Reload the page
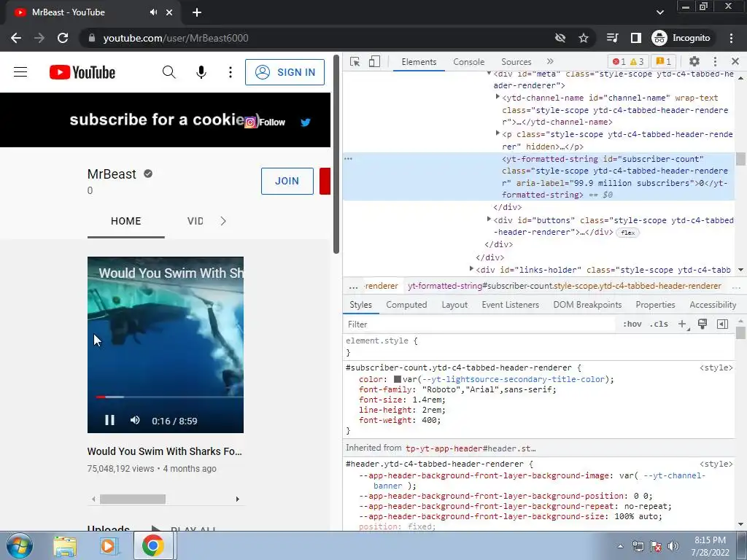This screenshot has height=560, width=747. coord(63,38)
